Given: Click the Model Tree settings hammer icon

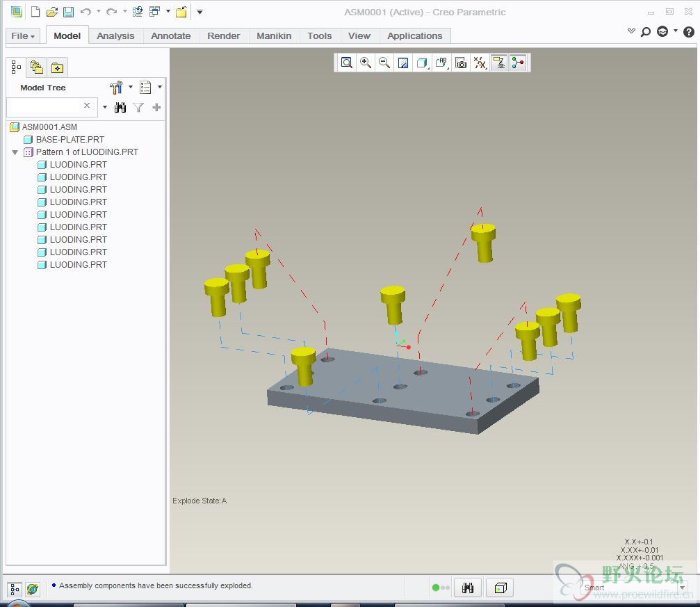Looking at the screenshot, I should pos(117,88).
